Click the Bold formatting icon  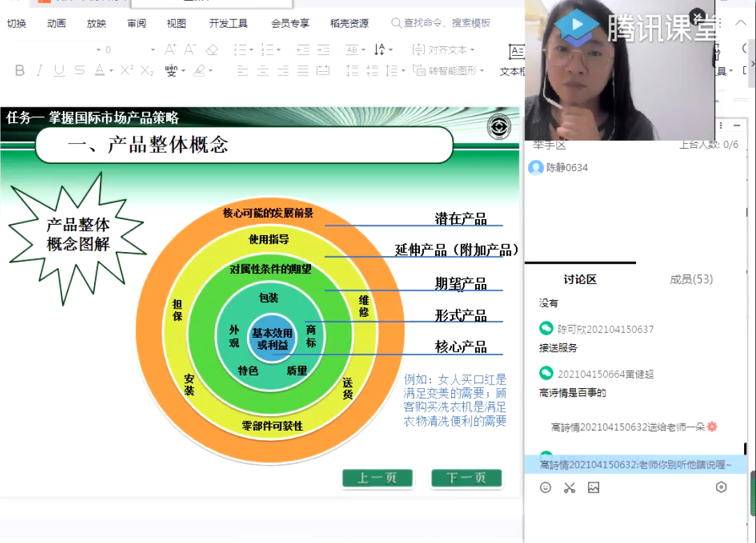[x=20, y=70]
